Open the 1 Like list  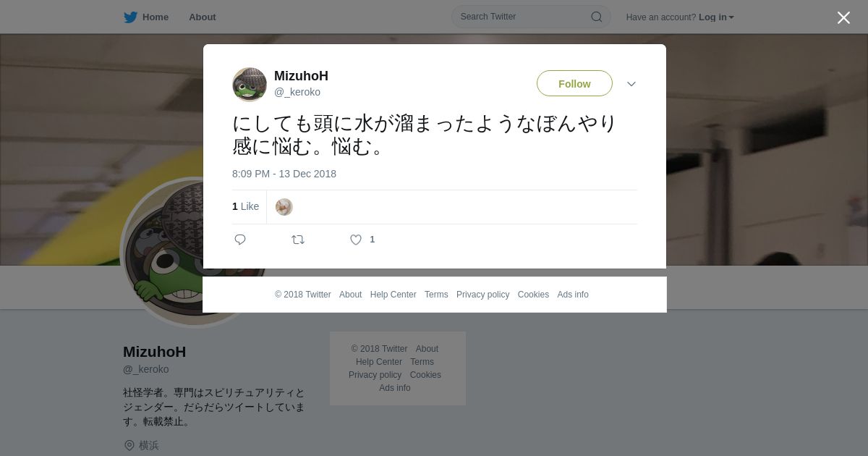coord(245,206)
